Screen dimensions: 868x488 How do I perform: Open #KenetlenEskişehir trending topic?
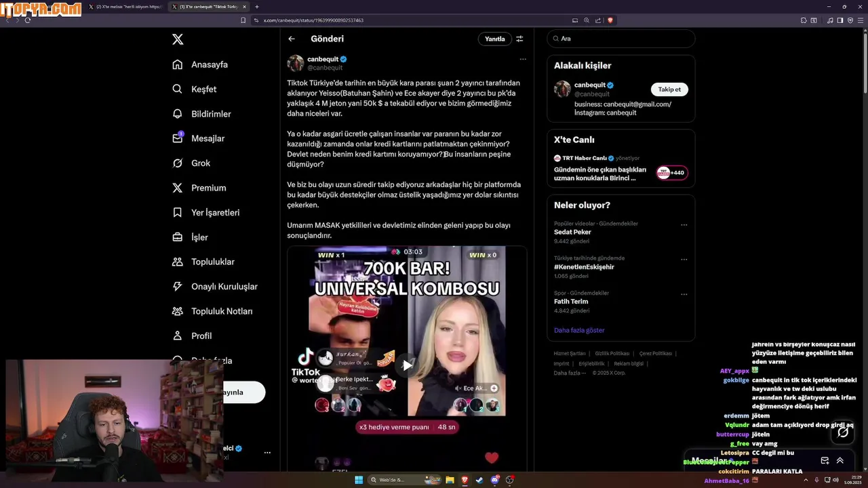[x=584, y=266]
